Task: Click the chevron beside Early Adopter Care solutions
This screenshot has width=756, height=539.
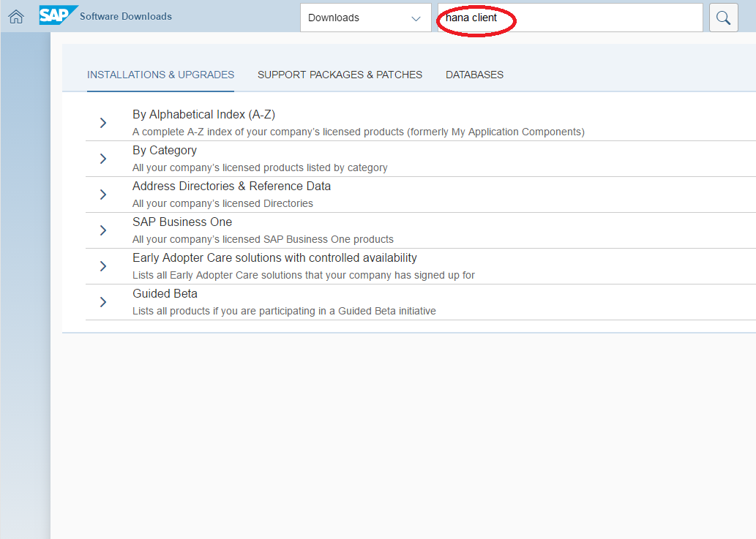Action: 102,266
